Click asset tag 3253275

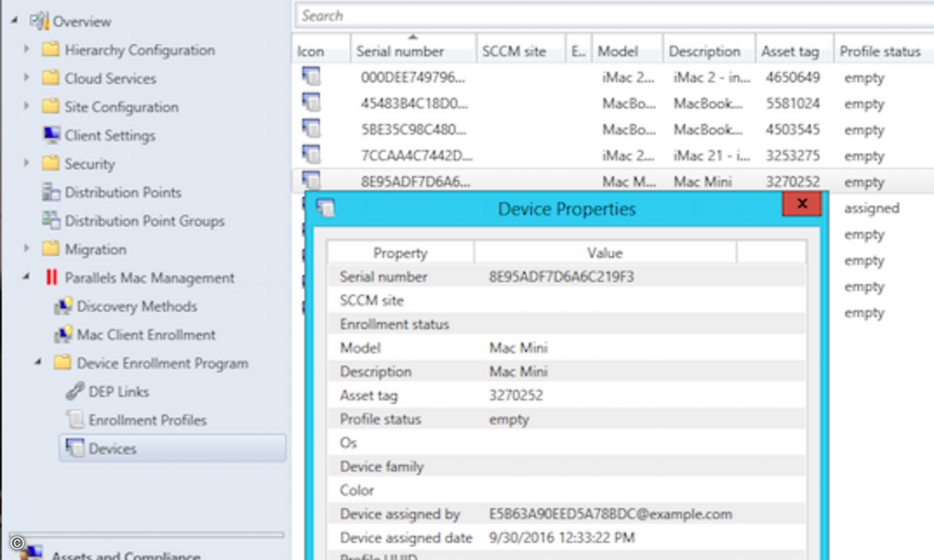(x=792, y=156)
